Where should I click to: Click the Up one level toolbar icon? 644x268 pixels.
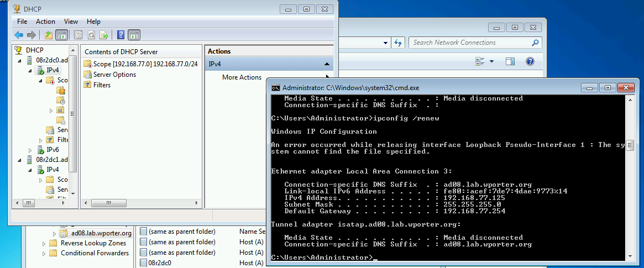pyautogui.click(x=49, y=35)
